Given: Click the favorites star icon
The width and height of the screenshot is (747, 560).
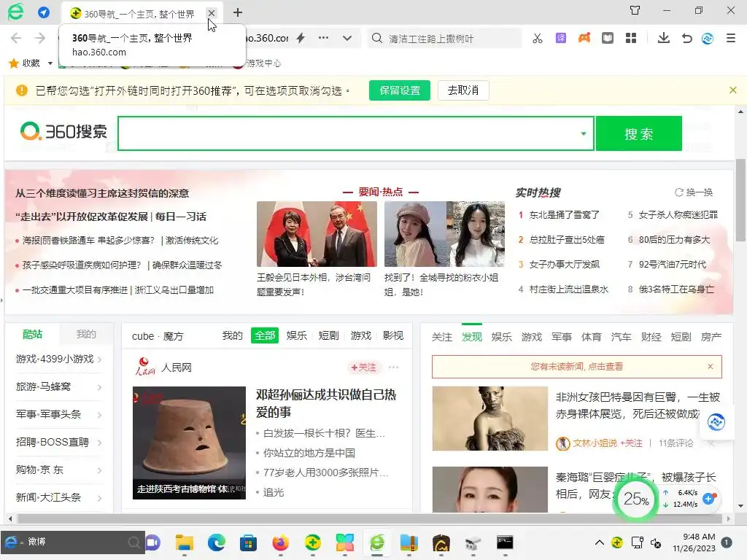Looking at the screenshot, I should tap(14, 63).
